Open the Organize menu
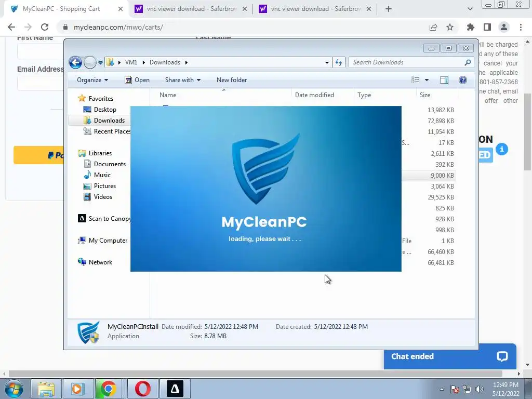The width and height of the screenshot is (532, 399). click(x=92, y=80)
